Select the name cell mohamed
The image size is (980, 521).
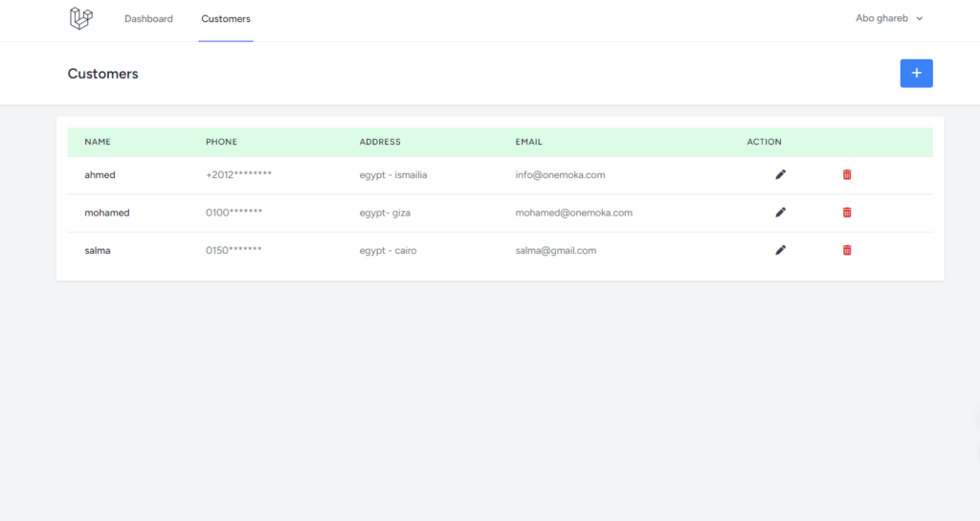(x=107, y=213)
